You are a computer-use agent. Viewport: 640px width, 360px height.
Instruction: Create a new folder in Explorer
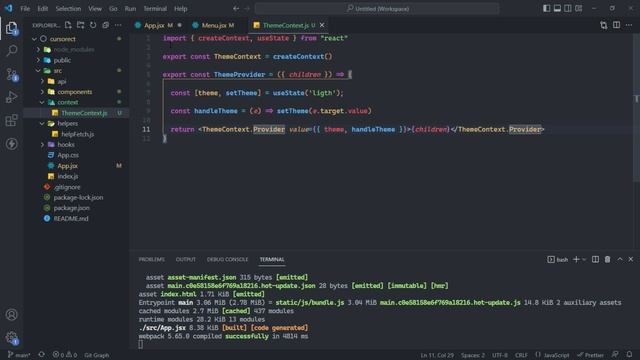80,25
